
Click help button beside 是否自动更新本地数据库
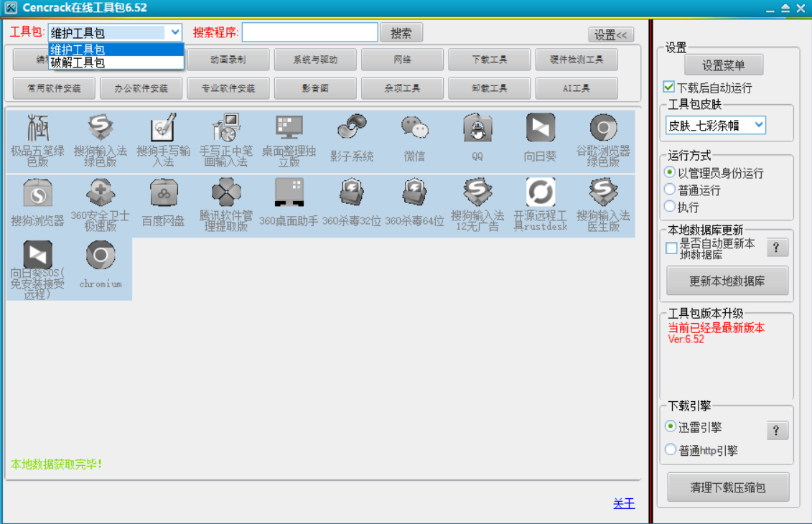click(776, 248)
